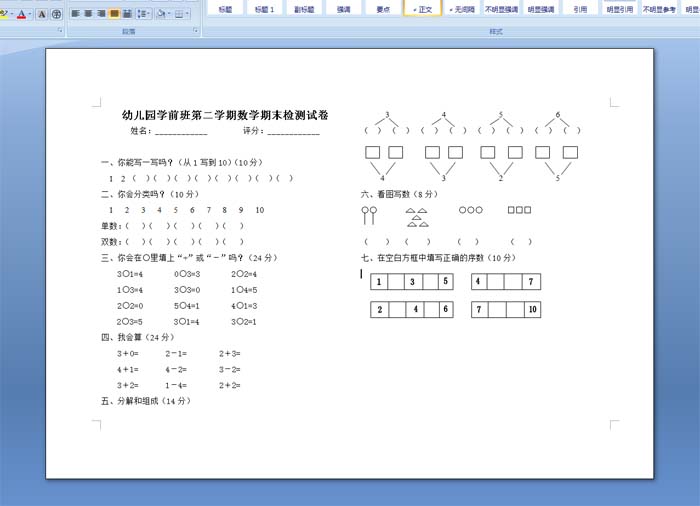Align text left in the paragraph group
Viewport: 700px width, 506px height.
click(x=75, y=14)
